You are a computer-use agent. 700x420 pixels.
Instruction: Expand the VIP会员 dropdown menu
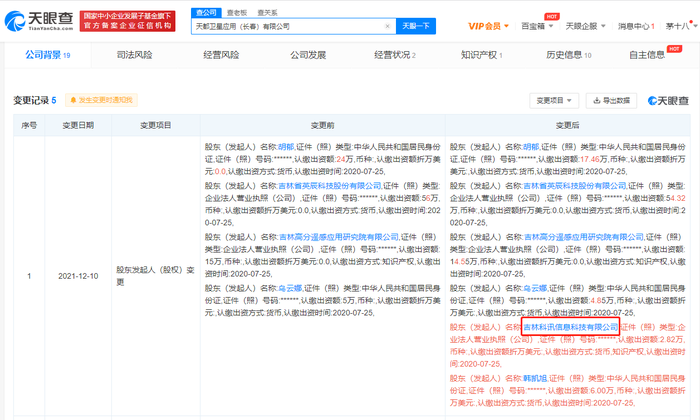pos(488,26)
